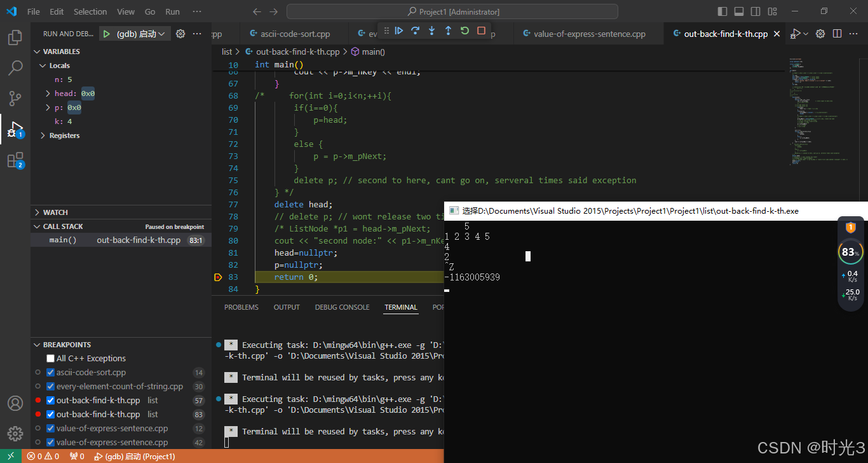
Task: Switch to PROBLEMS panel tab
Action: pos(241,307)
